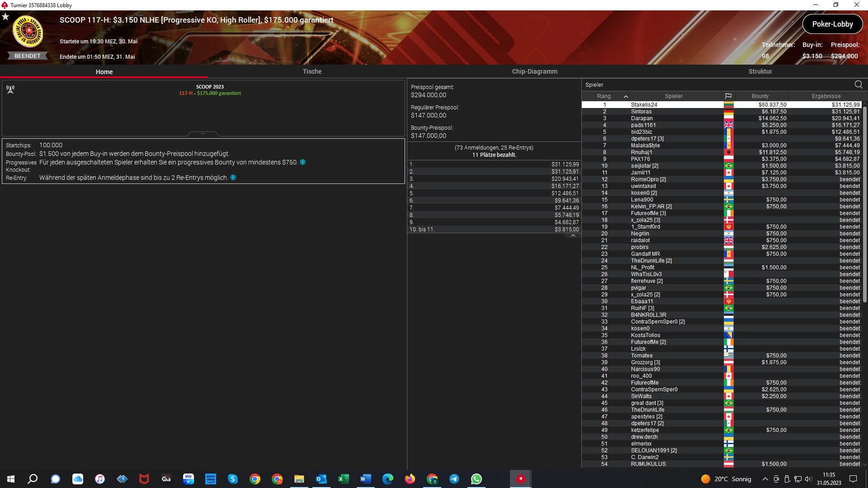Launch GGPoker from the taskbar
The image size is (868, 488).
[x=166, y=479]
